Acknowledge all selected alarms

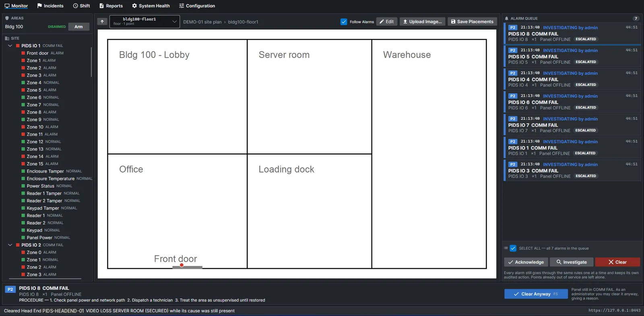526,262
